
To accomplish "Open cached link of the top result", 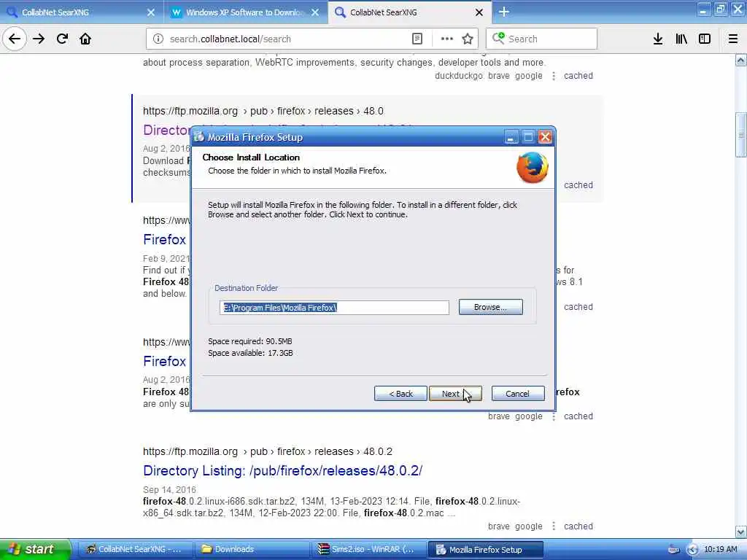I will tap(578, 76).
